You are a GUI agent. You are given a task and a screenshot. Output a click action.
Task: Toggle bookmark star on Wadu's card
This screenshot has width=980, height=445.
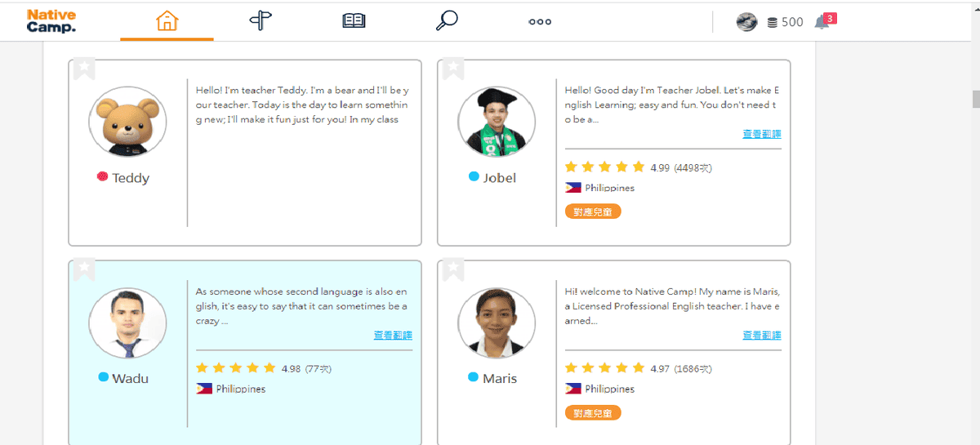pyautogui.click(x=84, y=269)
